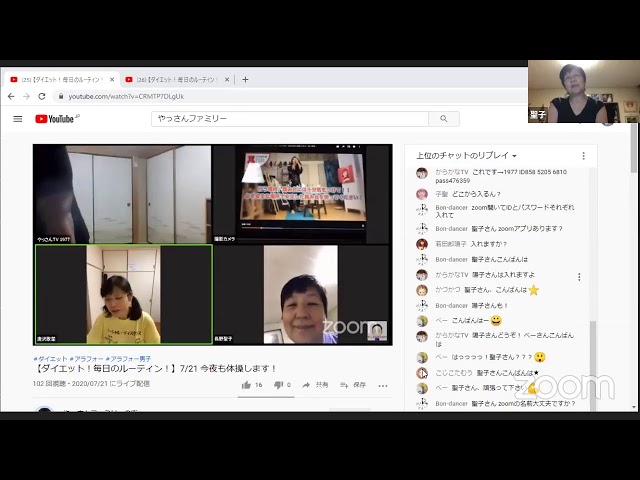Click the 102 回視聴 view count text
The height and width of the screenshot is (480, 640).
49,384
